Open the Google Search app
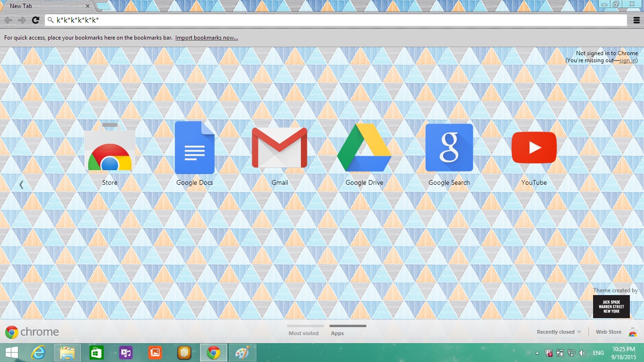 [449, 148]
